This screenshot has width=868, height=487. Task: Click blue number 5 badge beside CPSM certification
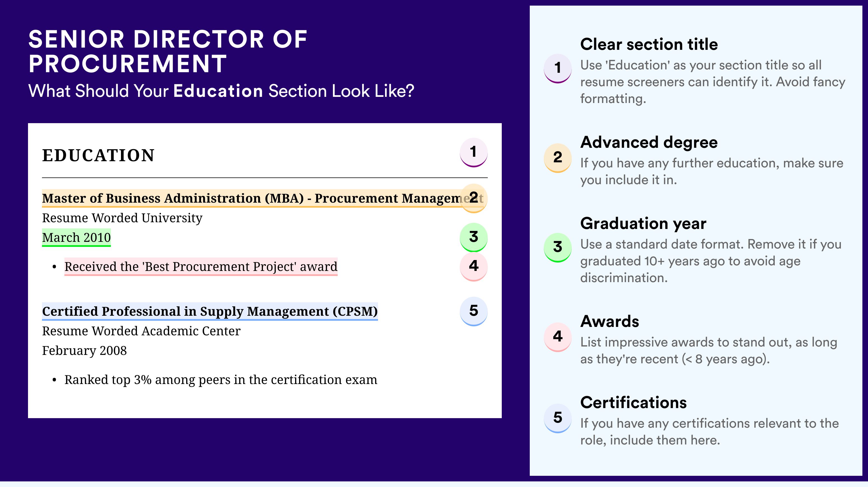[x=473, y=311]
